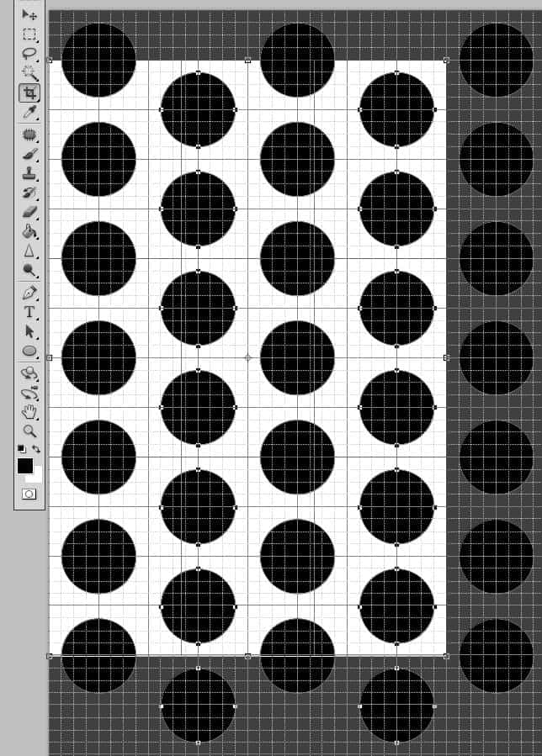Open the white background color swatch
The width and height of the screenshot is (542, 756).
coord(37,476)
